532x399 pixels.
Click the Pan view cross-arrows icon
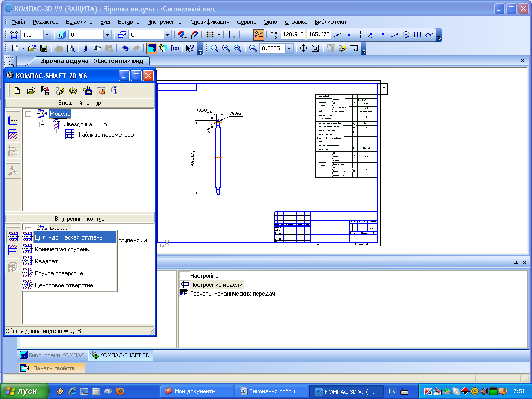pos(303,48)
